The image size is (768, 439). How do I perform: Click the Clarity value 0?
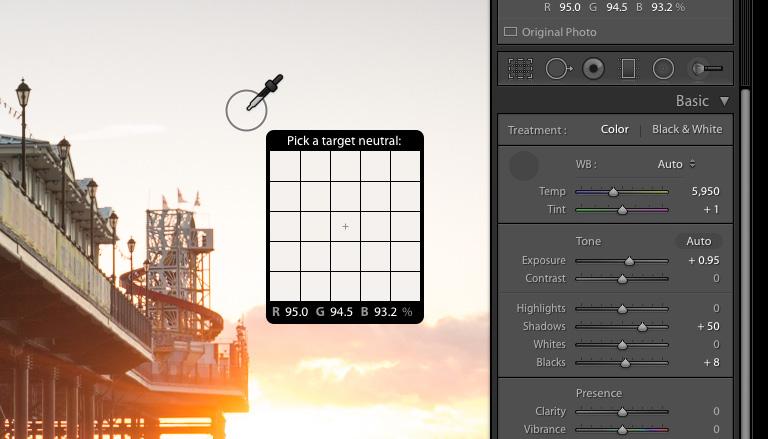click(x=716, y=411)
